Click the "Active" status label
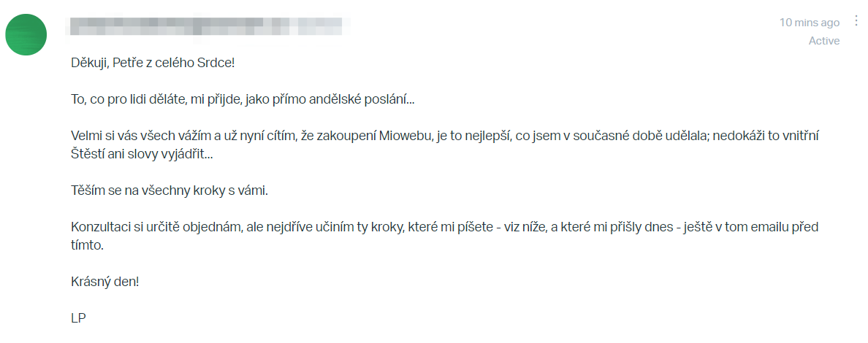The height and width of the screenshot is (343, 868). (x=823, y=41)
